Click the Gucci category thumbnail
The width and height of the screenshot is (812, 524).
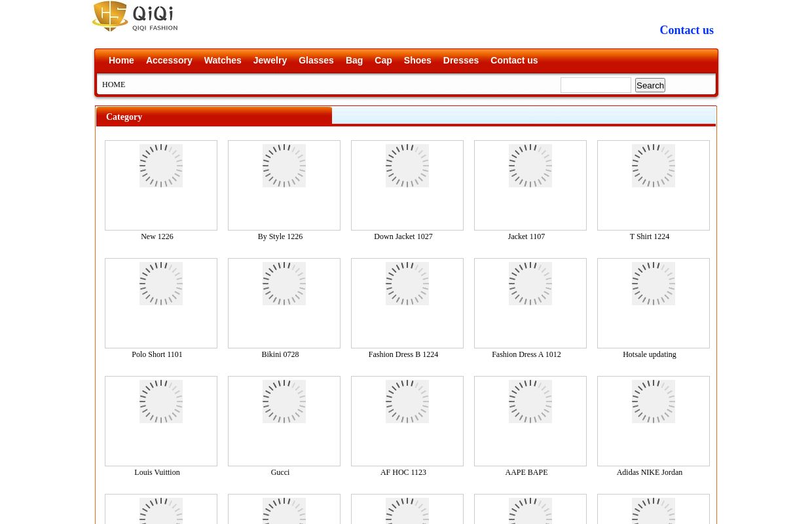(284, 421)
